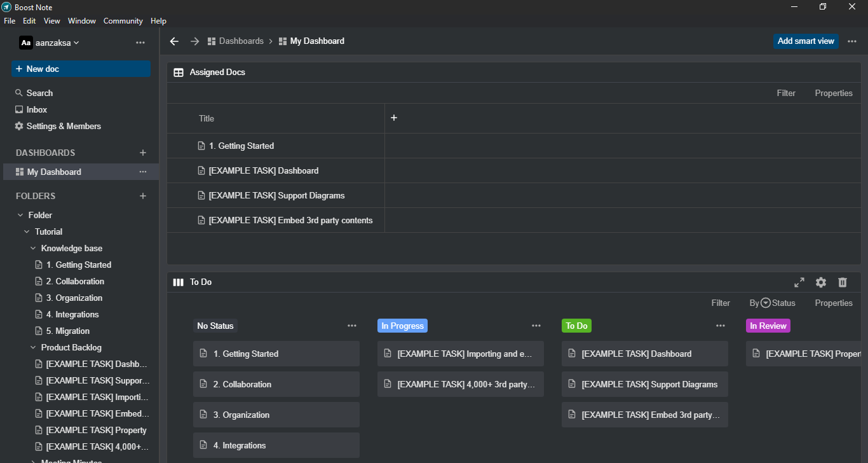
Task: Open the File menu
Action: click(x=10, y=21)
